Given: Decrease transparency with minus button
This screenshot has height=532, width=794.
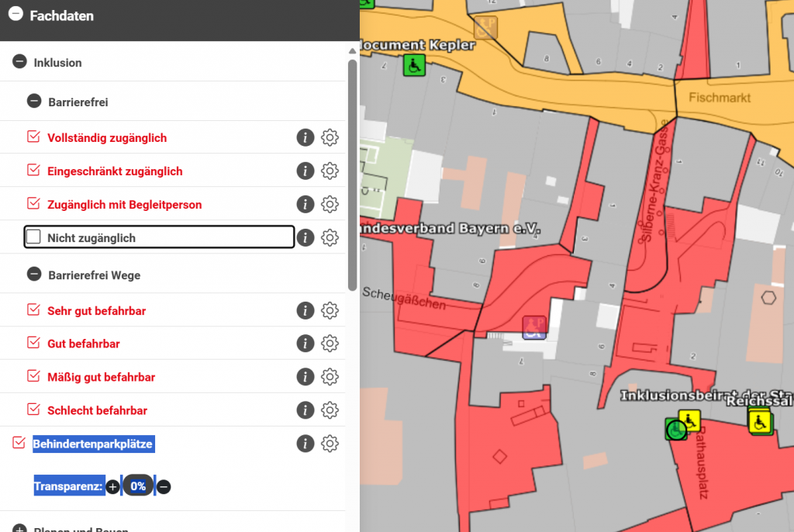Looking at the screenshot, I should click(164, 487).
